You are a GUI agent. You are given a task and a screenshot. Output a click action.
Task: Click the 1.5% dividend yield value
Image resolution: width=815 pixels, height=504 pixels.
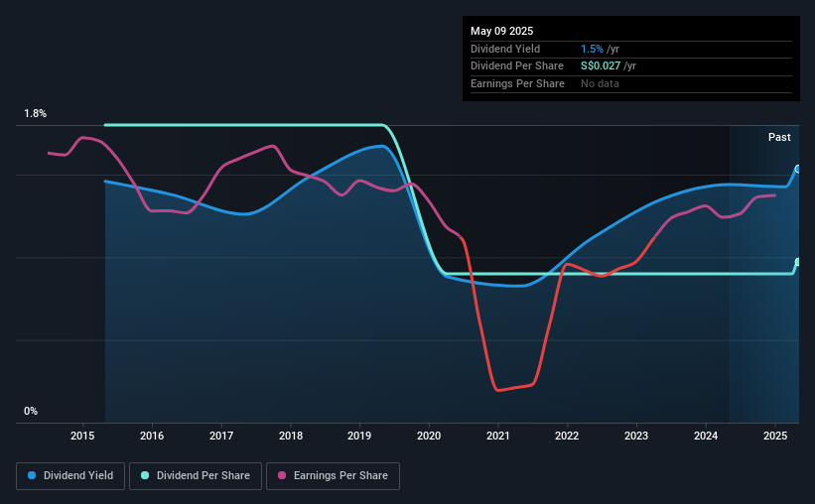(592, 49)
